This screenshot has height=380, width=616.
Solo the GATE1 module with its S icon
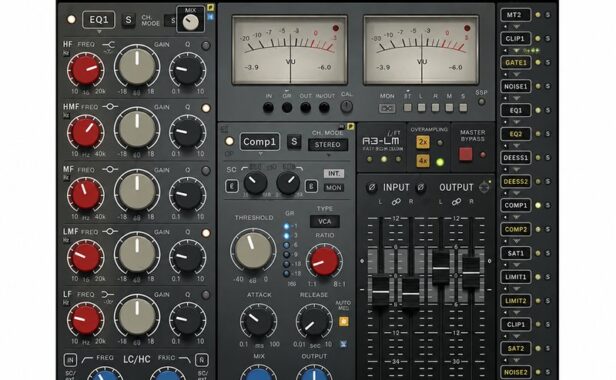[x=548, y=62]
